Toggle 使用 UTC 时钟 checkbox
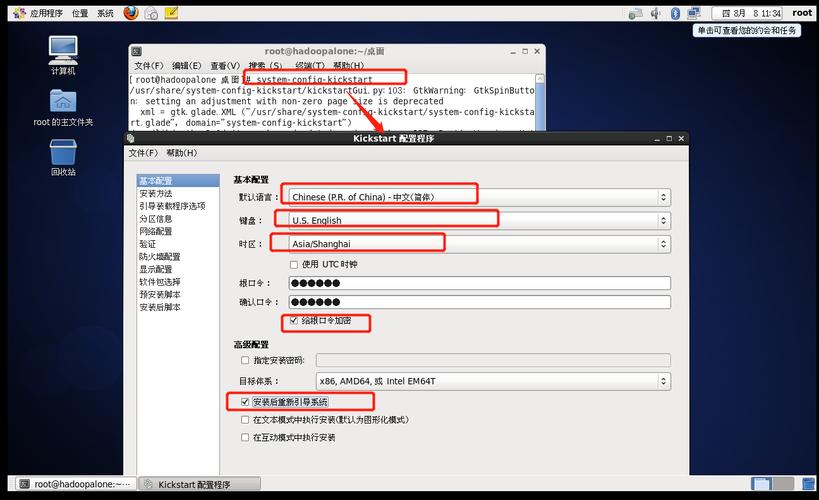This screenshot has width=819, height=500. tap(294, 265)
